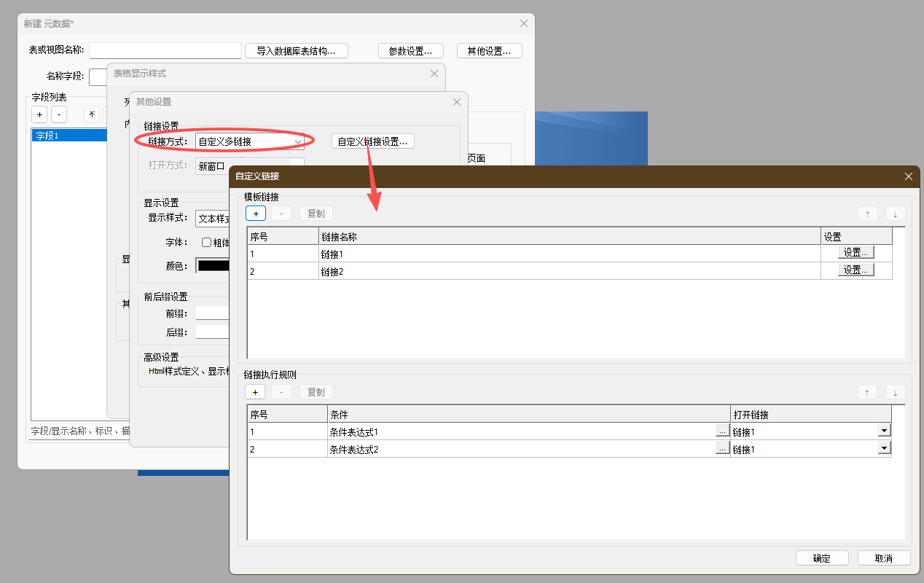The height and width of the screenshot is (583, 924).
Task: Open 导入数据库表结构 dialog
Action: click(296, 51)
